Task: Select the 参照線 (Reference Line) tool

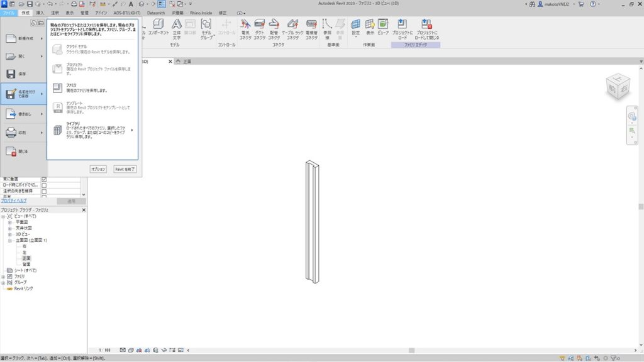Action: (x=327, y=29)
